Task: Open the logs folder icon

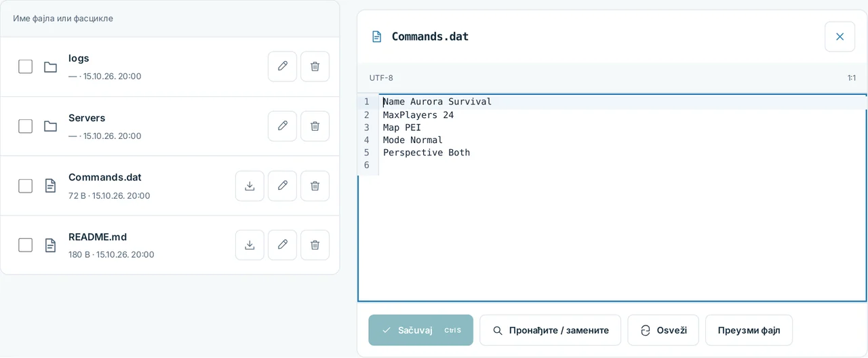Action: 50,66
